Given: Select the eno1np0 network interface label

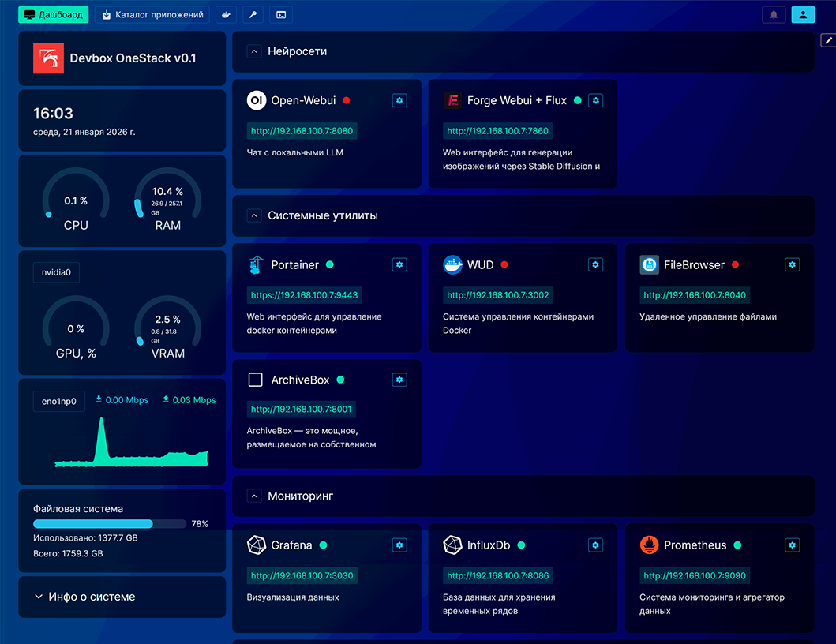Looking at the screenshot, I should pos(58,401).
